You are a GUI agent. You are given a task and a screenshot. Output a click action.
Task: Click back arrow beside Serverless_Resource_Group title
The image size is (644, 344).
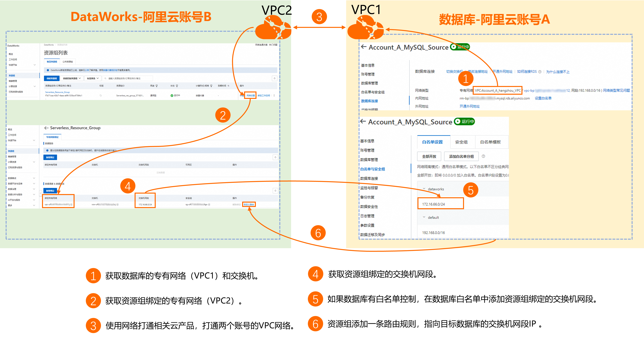(46, 128)
